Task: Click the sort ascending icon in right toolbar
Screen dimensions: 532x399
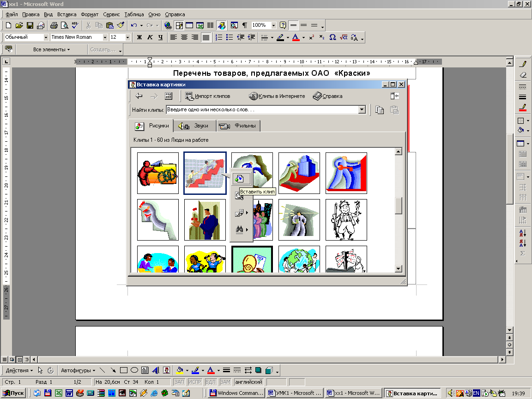Action: click(522, 233)
